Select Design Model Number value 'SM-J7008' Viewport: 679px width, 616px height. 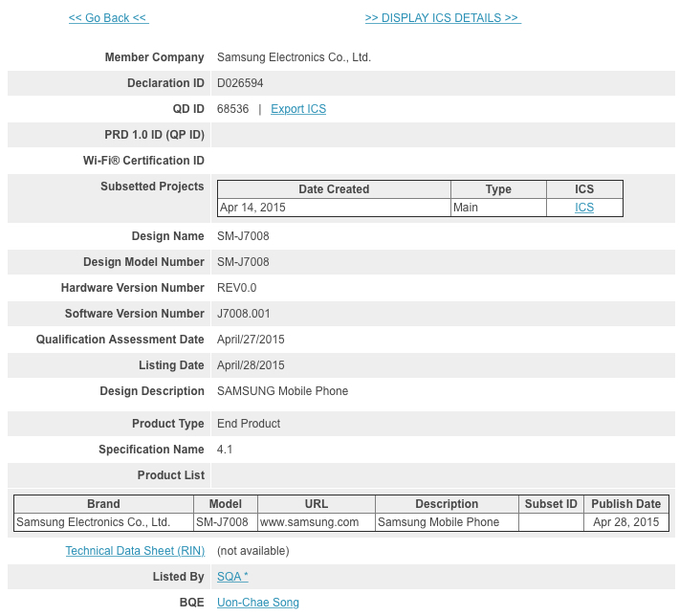(243, 262)
